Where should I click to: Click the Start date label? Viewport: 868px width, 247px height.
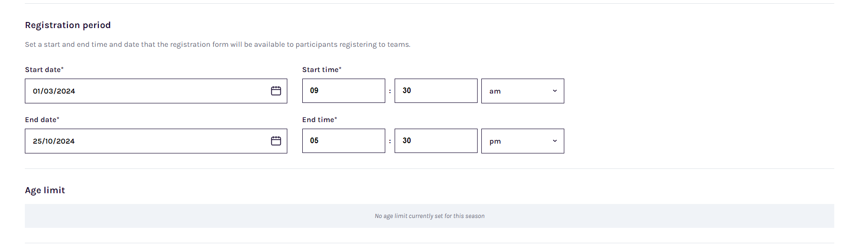tap(44, 70)
